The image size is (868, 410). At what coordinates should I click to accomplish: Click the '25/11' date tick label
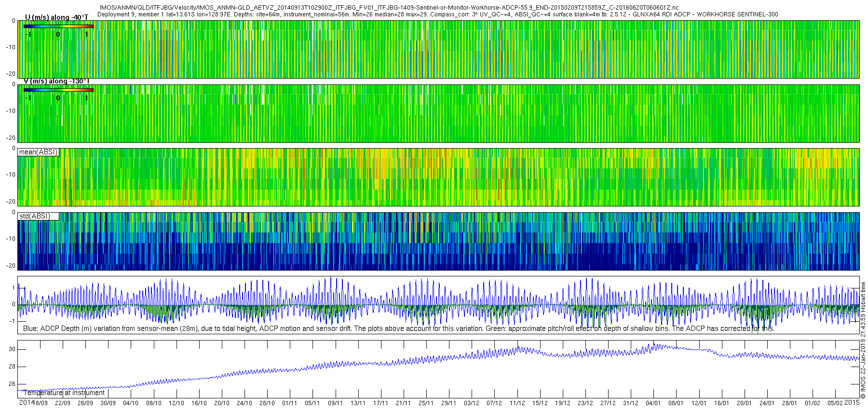click(426, 403)
